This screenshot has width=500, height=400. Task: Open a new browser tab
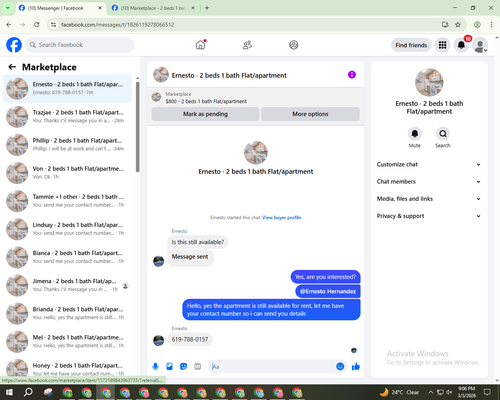tap(207, 8)
